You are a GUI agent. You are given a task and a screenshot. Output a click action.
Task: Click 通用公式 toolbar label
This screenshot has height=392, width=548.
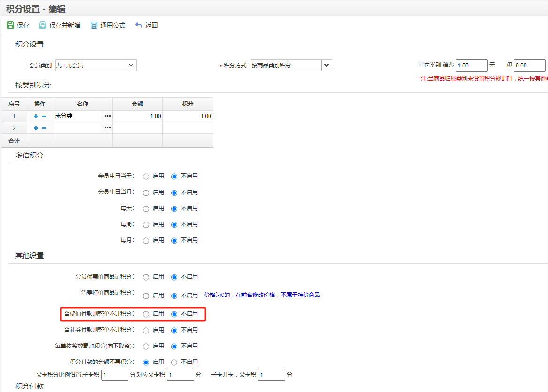113,25
